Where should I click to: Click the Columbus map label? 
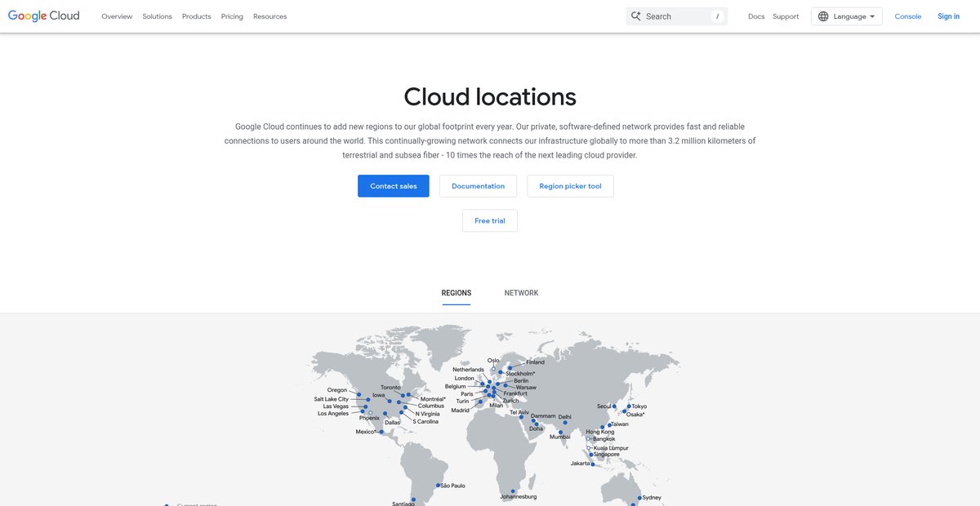pos(431,406)
